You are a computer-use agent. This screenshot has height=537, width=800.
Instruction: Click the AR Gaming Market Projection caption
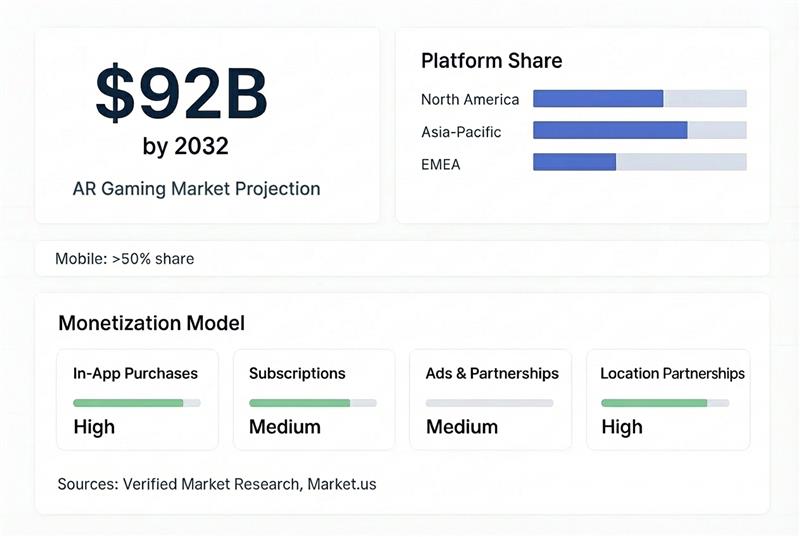pyautogui.click(x=196, y=188)
